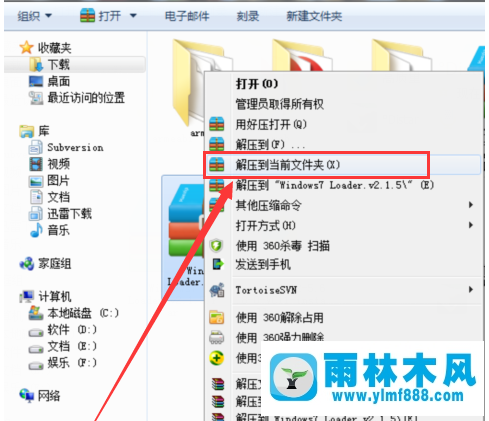Select 解压到当前文件夹 context menu entry
489x421 pixels.
[x=287, y=165]
